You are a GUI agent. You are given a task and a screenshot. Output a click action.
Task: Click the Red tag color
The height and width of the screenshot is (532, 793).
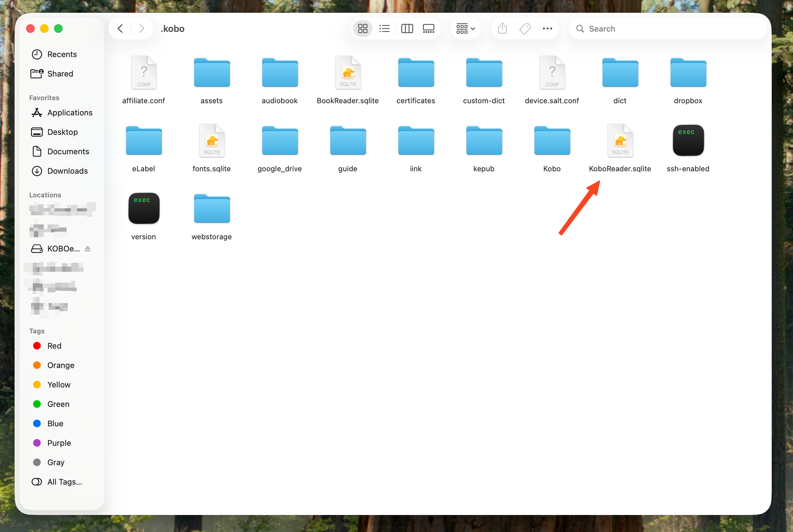click(54, 346)
